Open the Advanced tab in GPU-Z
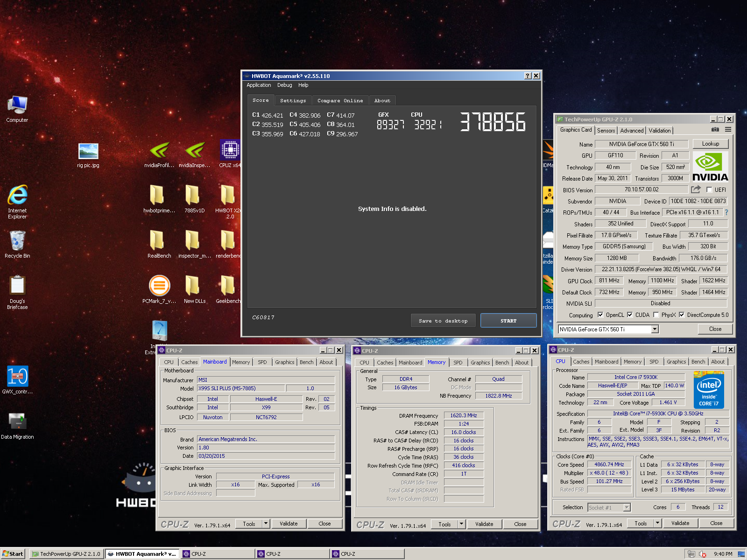 tap(632, 131)
